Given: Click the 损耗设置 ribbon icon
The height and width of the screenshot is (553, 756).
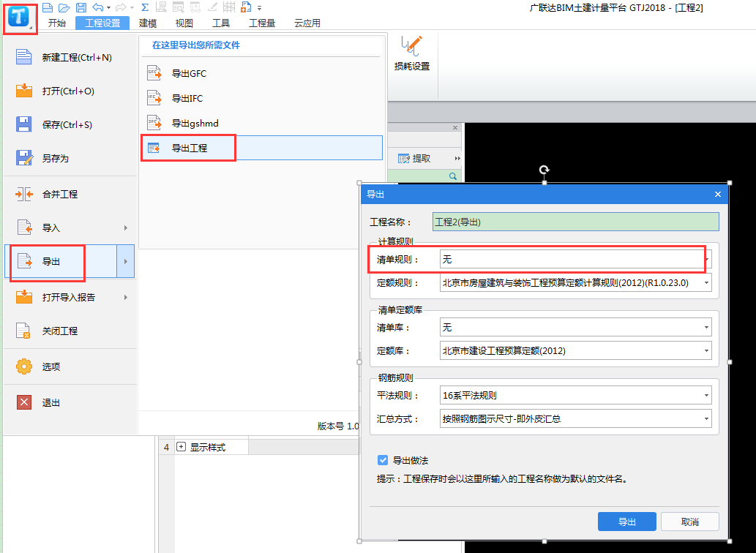Looking at the screenshot, I should (412, 53).
